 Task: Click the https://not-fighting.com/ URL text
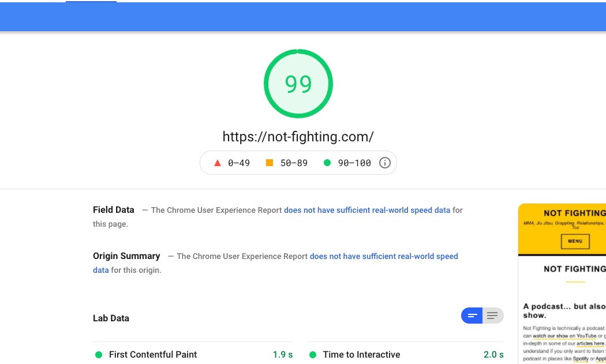(298, 137)
